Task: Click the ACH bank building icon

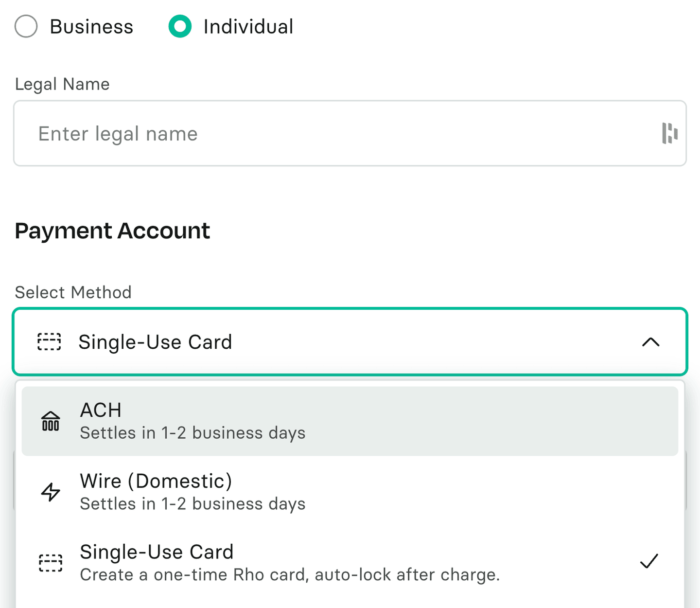Action: click(51, 421)
